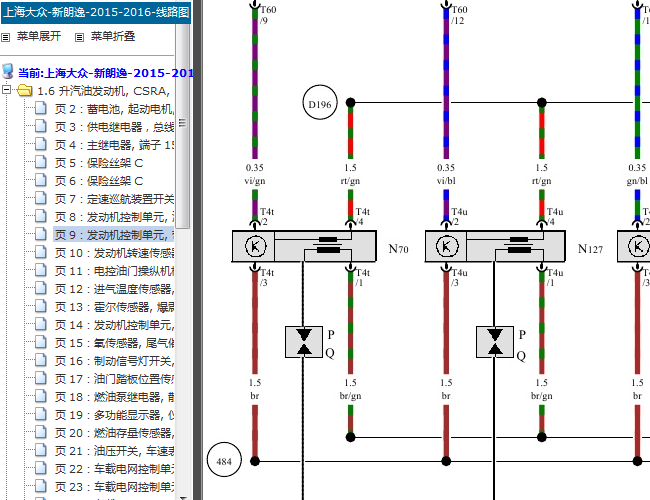Open the 页 22 车载电网控制单元 entry
This screenshot has width=650, height=500.
pos(114,469)
